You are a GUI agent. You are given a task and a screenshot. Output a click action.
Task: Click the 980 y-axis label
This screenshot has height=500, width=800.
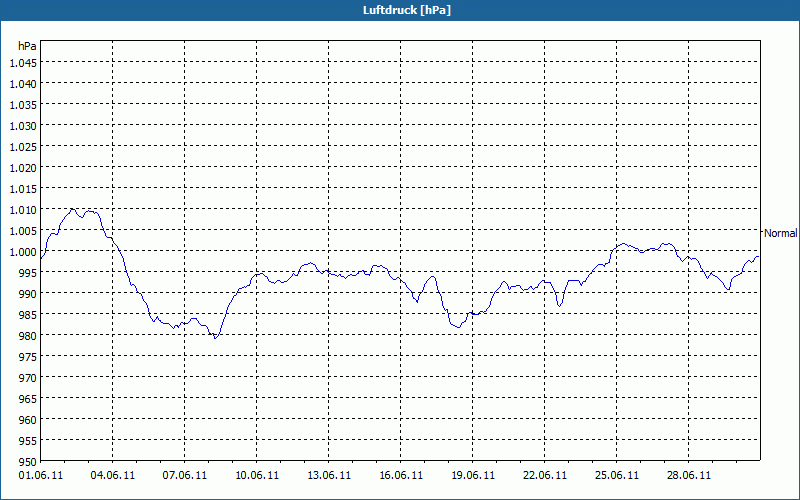click(x=29, y=336)
